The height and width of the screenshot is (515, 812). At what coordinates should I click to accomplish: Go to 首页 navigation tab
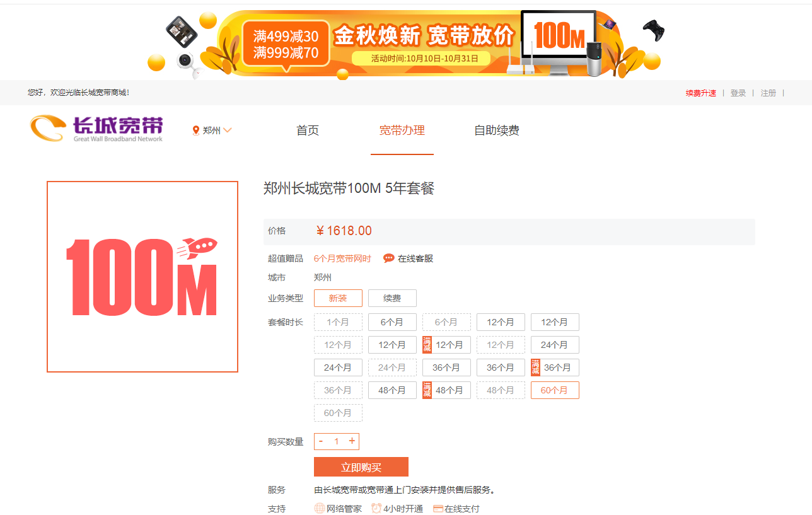pos(308,130)
